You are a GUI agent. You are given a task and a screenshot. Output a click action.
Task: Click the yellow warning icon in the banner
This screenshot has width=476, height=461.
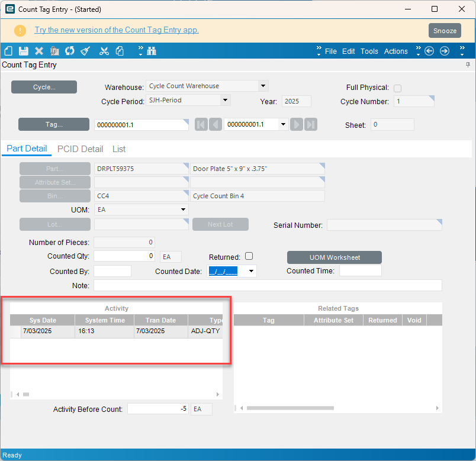[20, 30]
